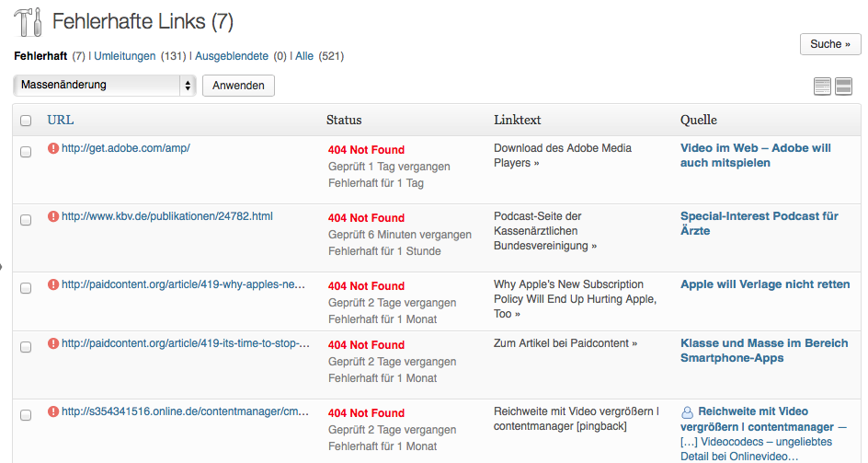This screenshot has width=868, height=463.
Task: Check the box for s354341516.online.de row
Action: tap(26, 415)
